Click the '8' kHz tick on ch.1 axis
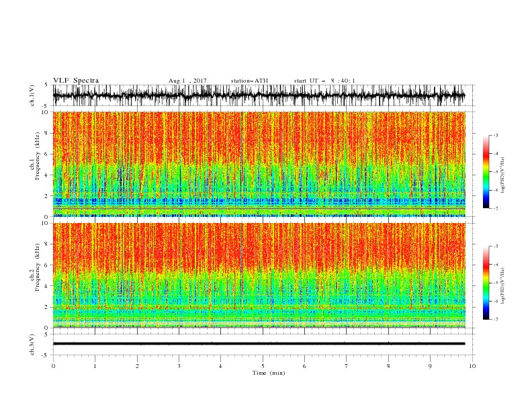532x411 pixels. coord(47,133)
